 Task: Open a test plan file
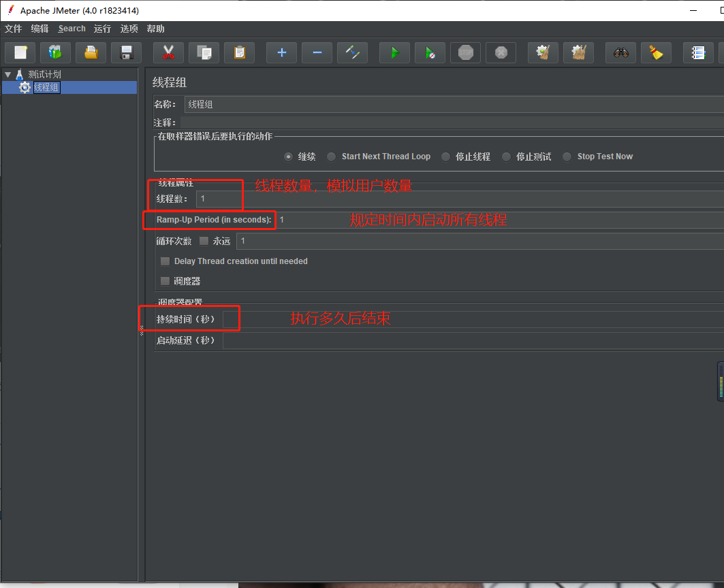pos(91,52)
